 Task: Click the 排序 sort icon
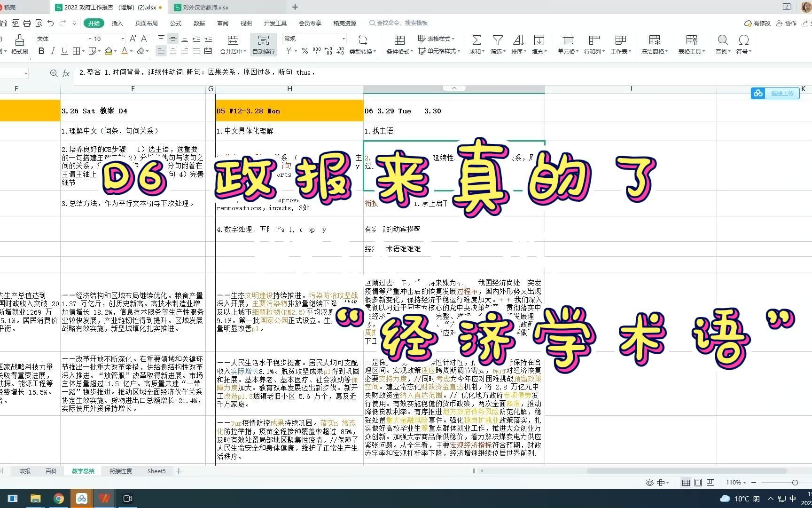tap(518, 40)
